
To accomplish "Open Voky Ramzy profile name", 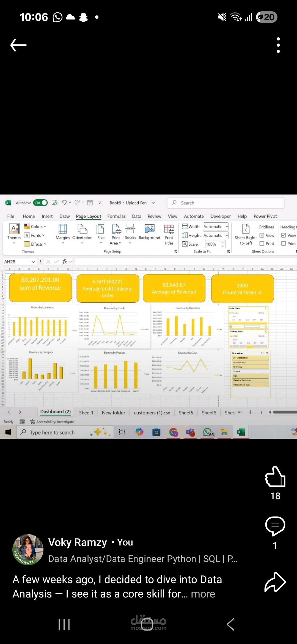I will pos(78,542).
